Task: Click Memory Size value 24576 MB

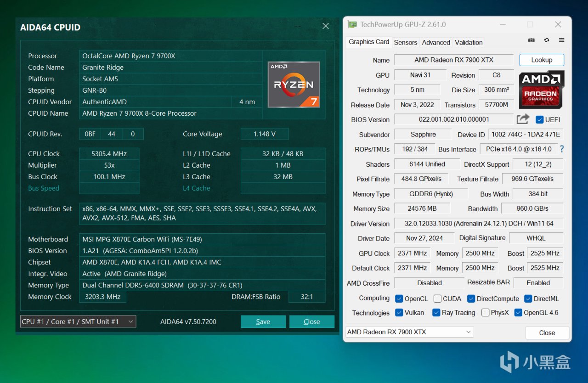Action: 422,208
